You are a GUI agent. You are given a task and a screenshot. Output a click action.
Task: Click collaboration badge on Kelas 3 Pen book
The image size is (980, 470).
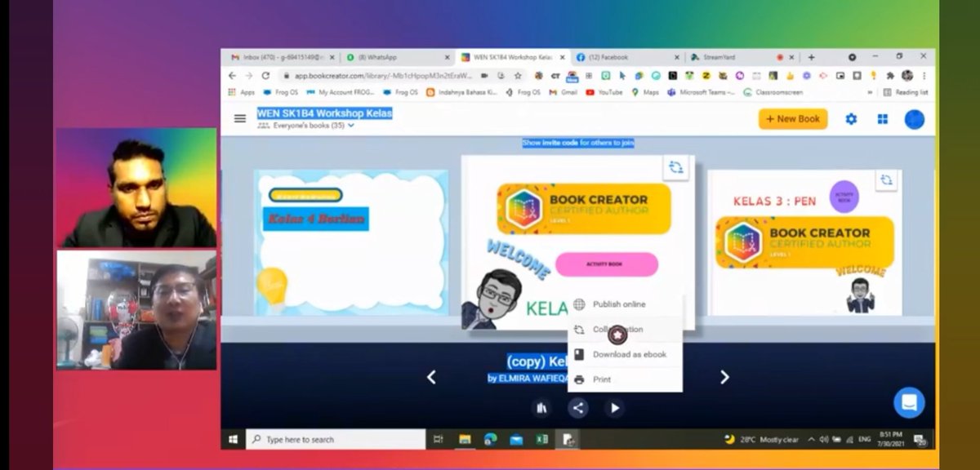point(886,180)
